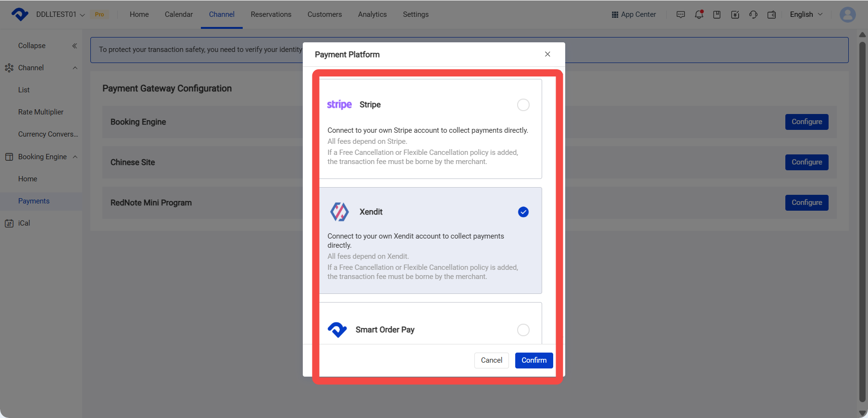Click the Collapse label in sidebar

[32, 46]
